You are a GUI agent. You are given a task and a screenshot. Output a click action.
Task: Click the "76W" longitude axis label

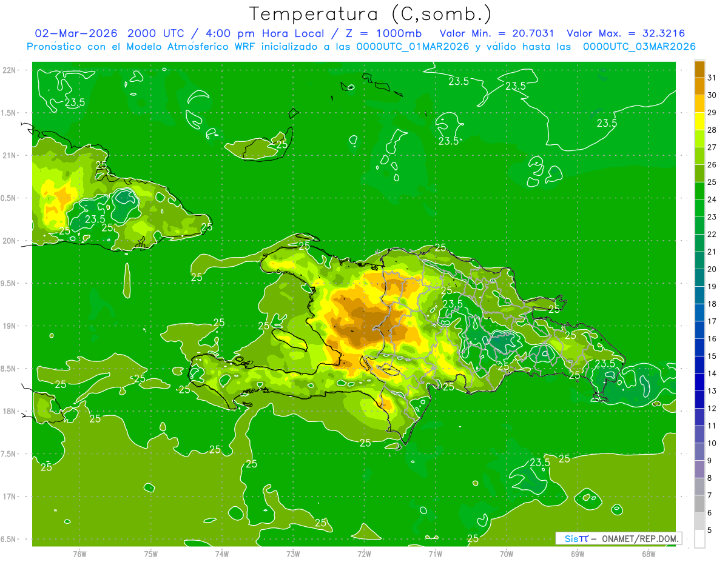pos(79,554)
